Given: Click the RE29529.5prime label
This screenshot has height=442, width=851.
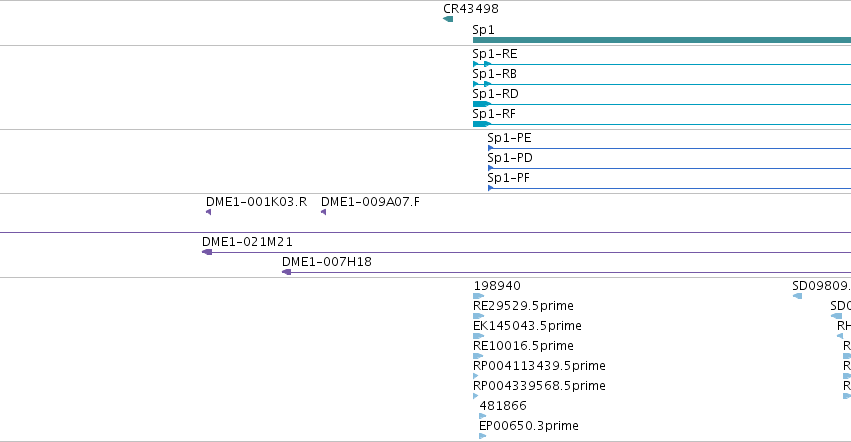Looking at the screenshot, I should tap(523, 306).
